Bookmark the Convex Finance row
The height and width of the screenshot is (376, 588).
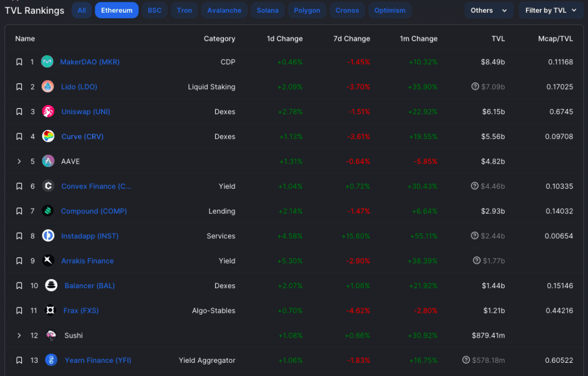point(19,187)
